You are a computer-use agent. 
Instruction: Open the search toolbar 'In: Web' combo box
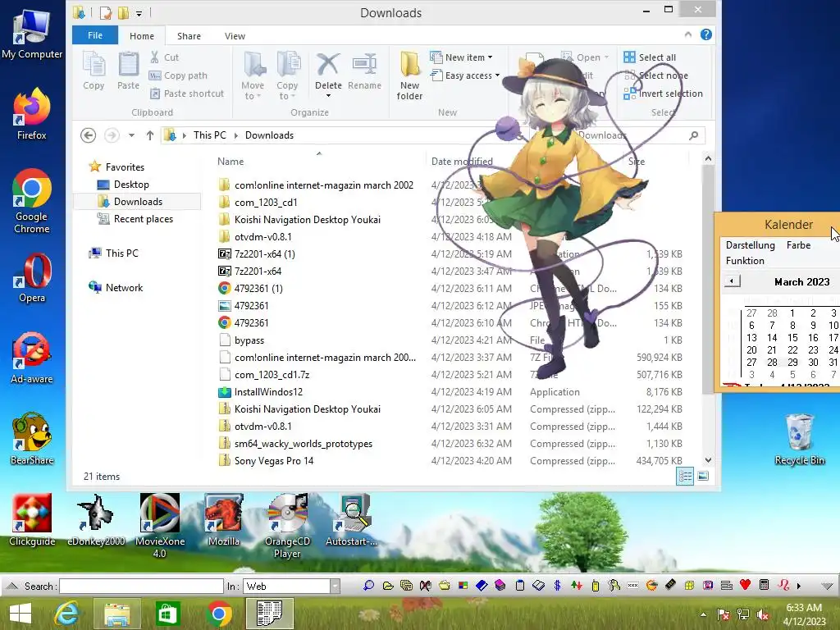292,586
